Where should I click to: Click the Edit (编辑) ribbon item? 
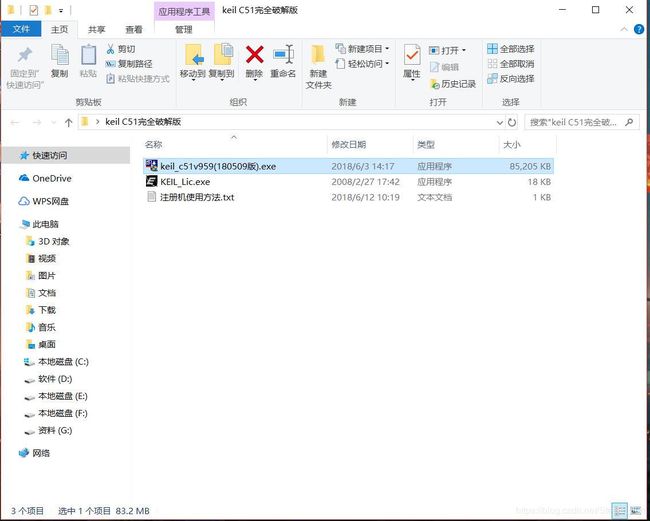(x=444, y=67)
